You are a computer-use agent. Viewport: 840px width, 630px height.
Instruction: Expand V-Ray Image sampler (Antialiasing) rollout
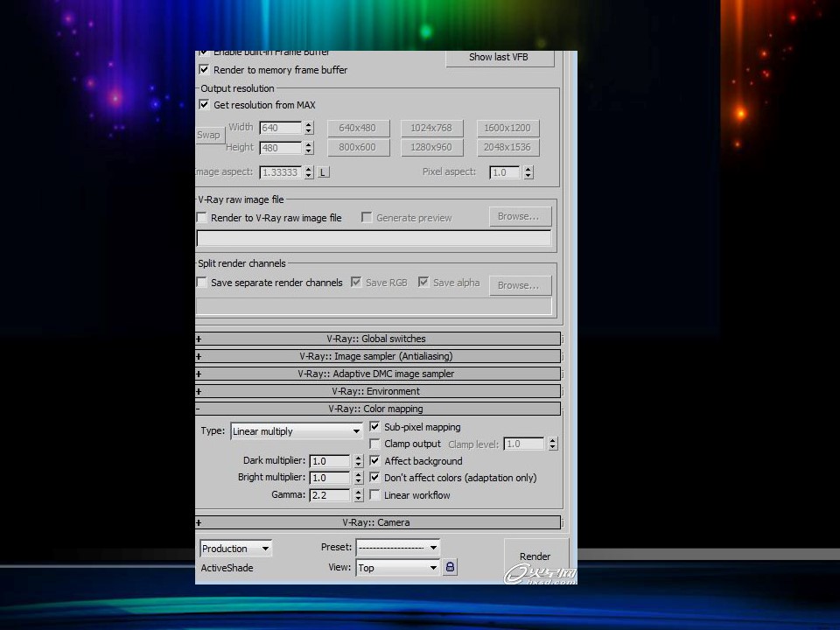(378, 356)
